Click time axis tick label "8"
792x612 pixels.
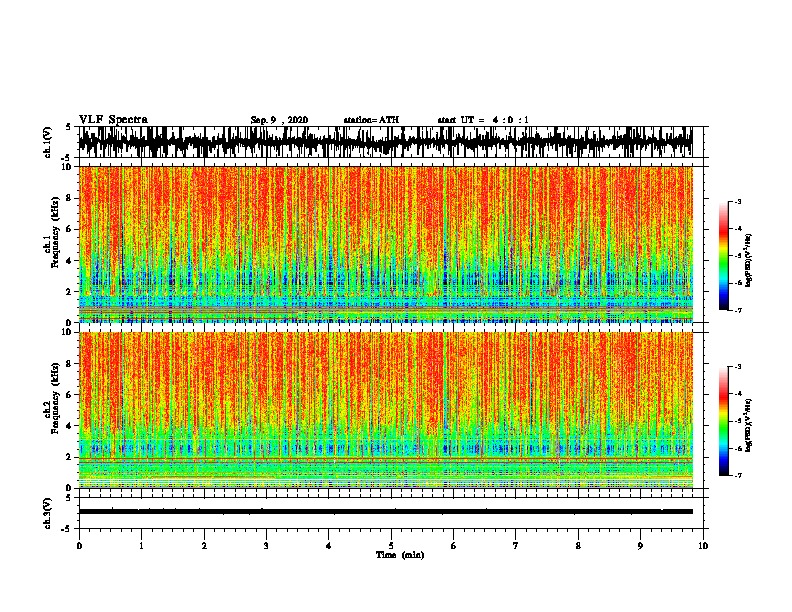tap(578, 546)
